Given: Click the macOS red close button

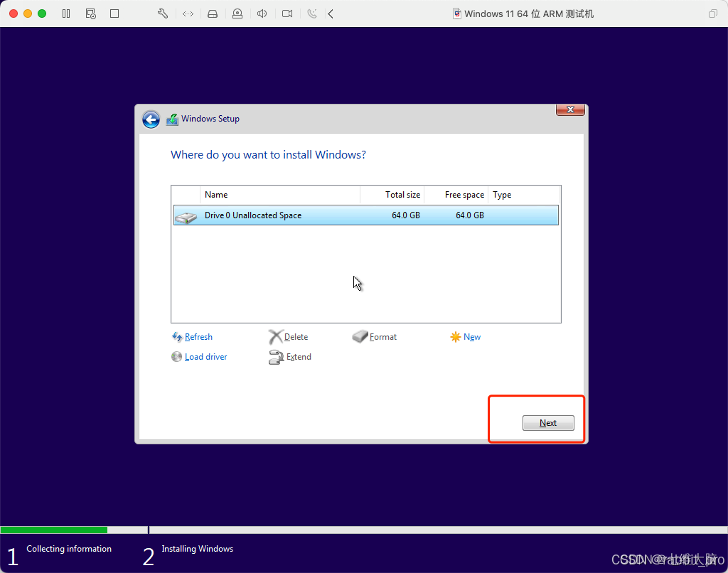Looking at the screenshot, I should (x=14, y=14).
